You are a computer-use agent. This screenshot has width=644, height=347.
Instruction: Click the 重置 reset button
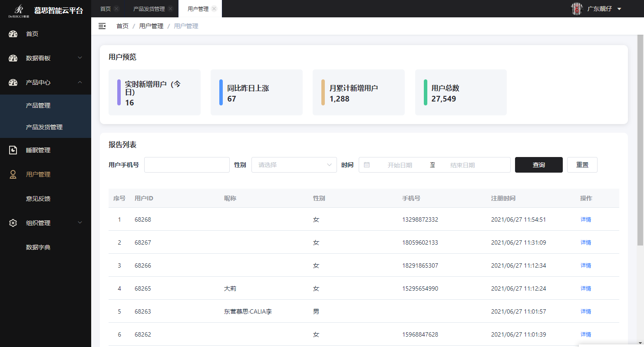click(x=582, y=165)
